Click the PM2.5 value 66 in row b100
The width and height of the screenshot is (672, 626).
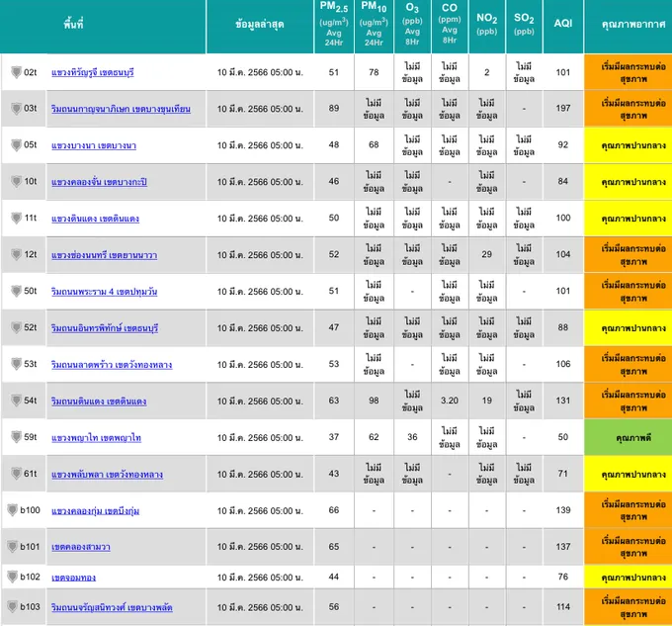[x=334, y=510]
